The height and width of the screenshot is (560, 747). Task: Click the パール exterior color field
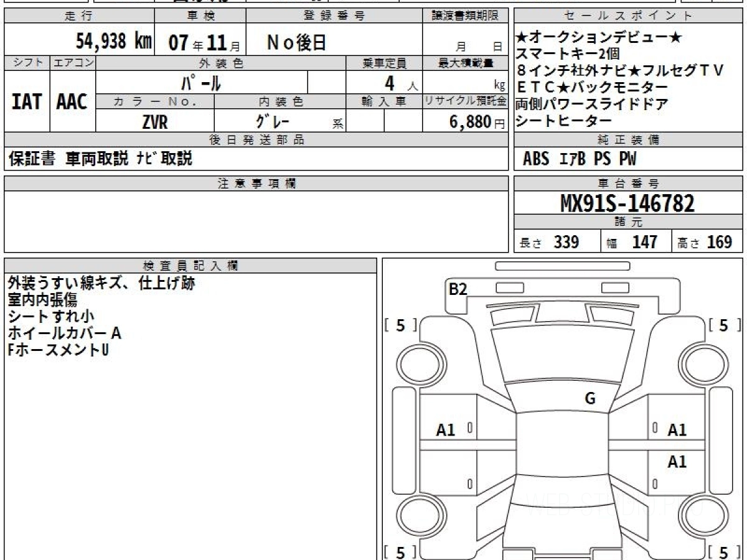201,83
